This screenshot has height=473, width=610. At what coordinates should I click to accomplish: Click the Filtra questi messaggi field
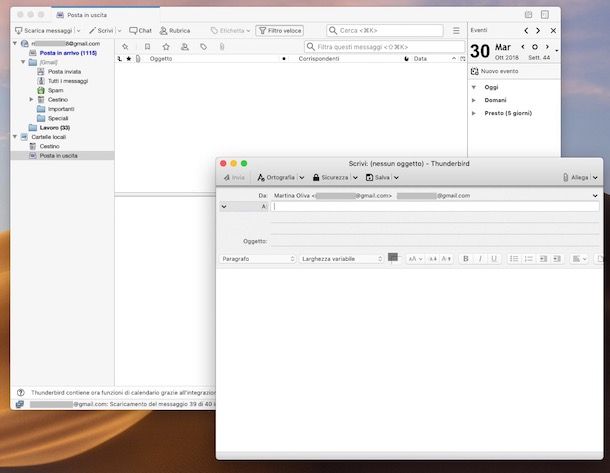(384, 47)
